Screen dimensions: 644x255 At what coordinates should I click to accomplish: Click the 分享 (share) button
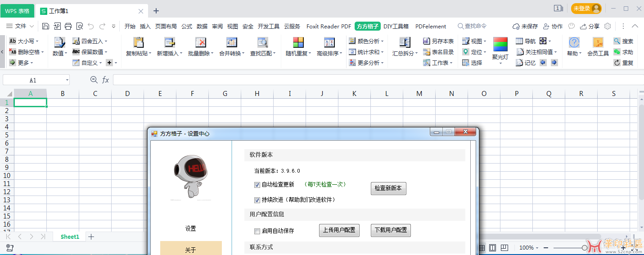click(590, 26)
